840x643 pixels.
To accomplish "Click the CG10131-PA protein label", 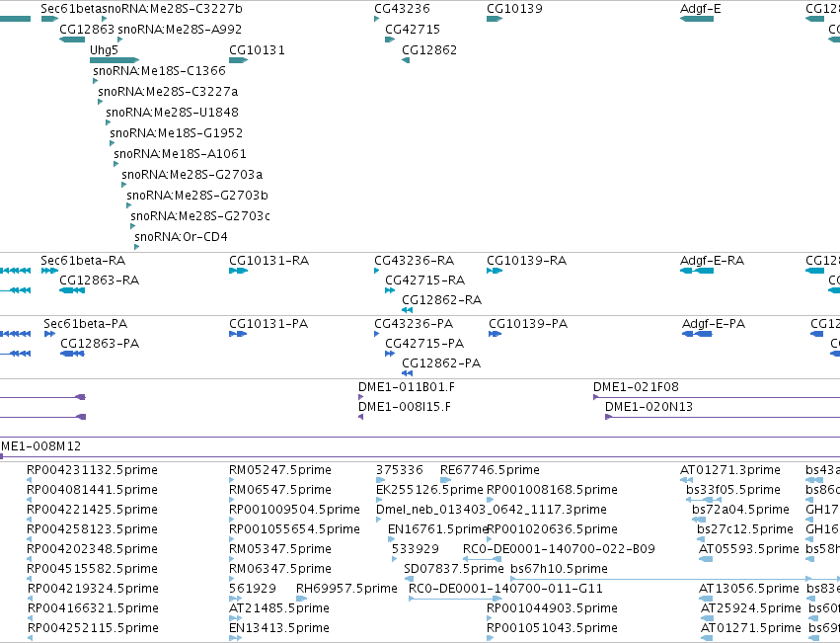I will point(268,324).
